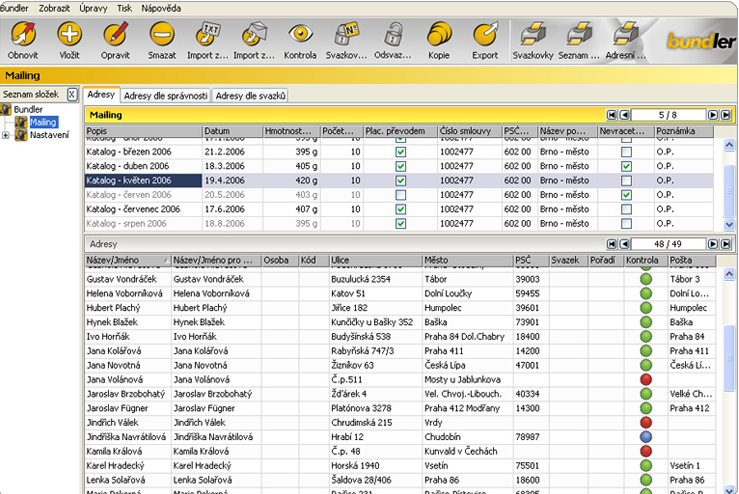
Task: Click the Opravit edit icon
Action: 115,34
